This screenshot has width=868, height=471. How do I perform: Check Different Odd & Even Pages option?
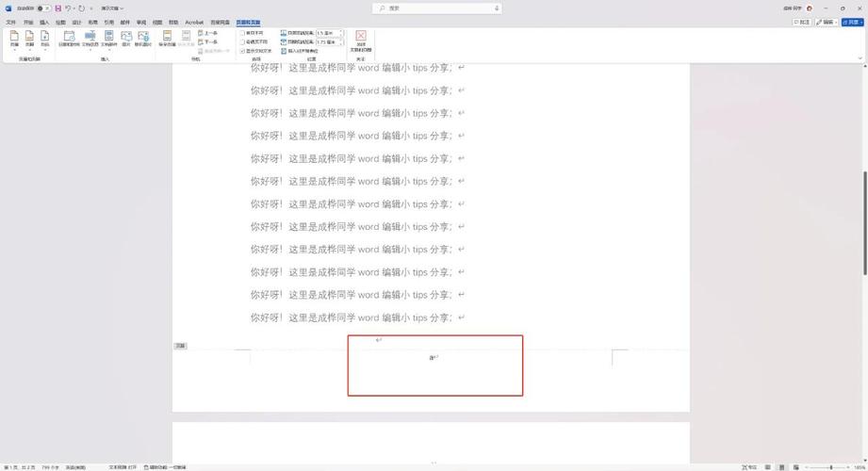[242, 41]
